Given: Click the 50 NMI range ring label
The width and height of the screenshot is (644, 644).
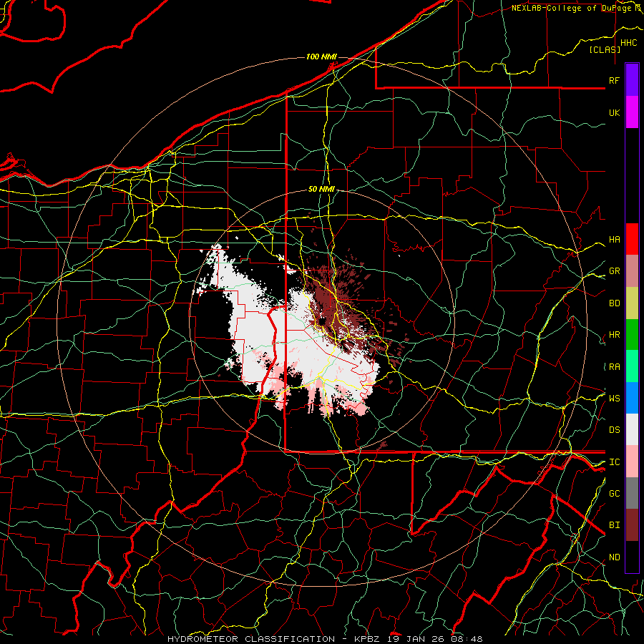Looking at the screenshot, I should tap(321, 190).
